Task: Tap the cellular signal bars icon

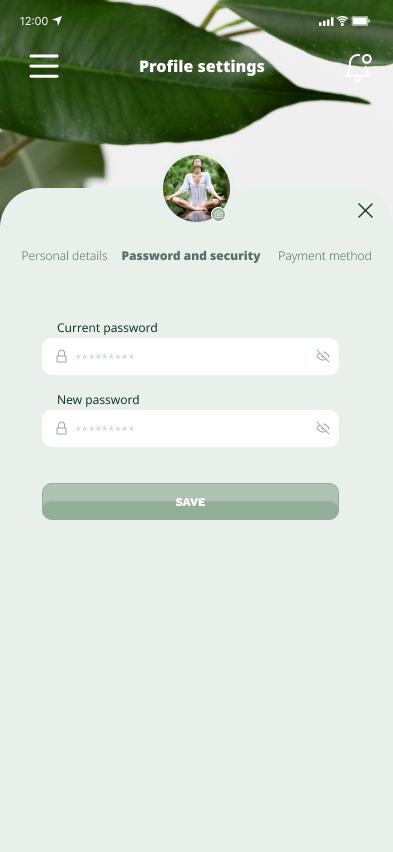Action: [326, 22]
